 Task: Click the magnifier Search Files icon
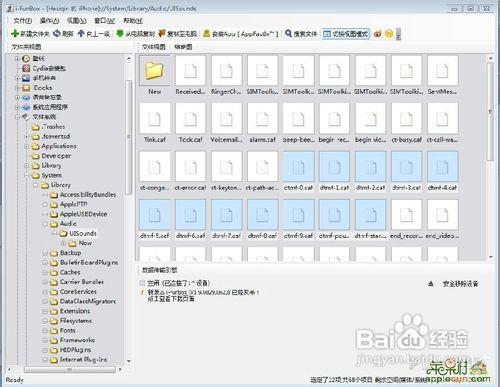288,34
